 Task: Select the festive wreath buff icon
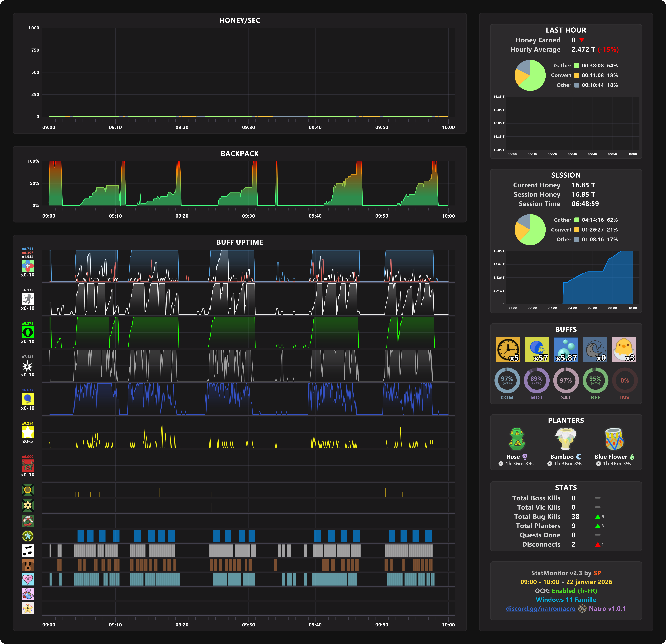click(x=28, y=521)
